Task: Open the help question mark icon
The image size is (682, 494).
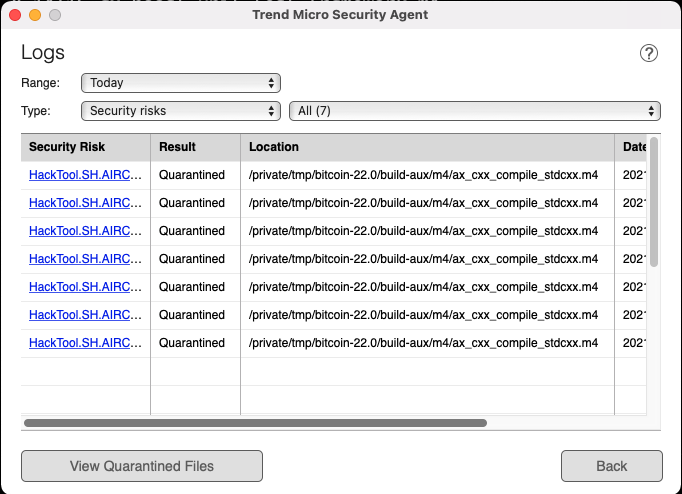Action: point(649,53)
